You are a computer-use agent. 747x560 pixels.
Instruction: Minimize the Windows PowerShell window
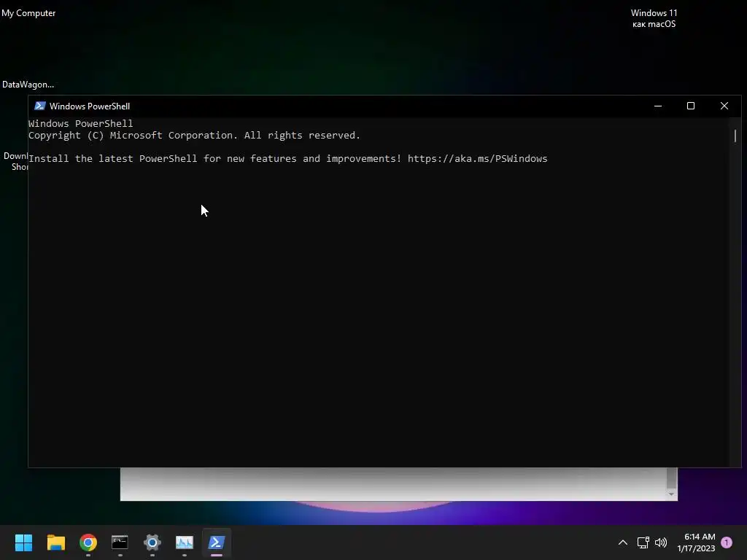(x=658, y=106)
